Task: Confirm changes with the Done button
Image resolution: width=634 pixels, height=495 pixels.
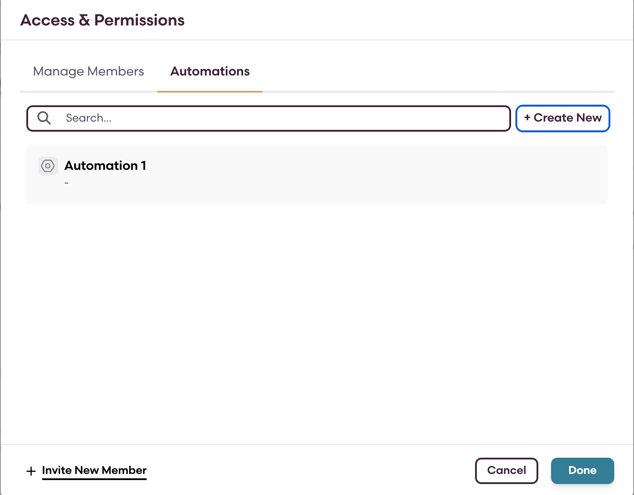Action: coord(582,471)
